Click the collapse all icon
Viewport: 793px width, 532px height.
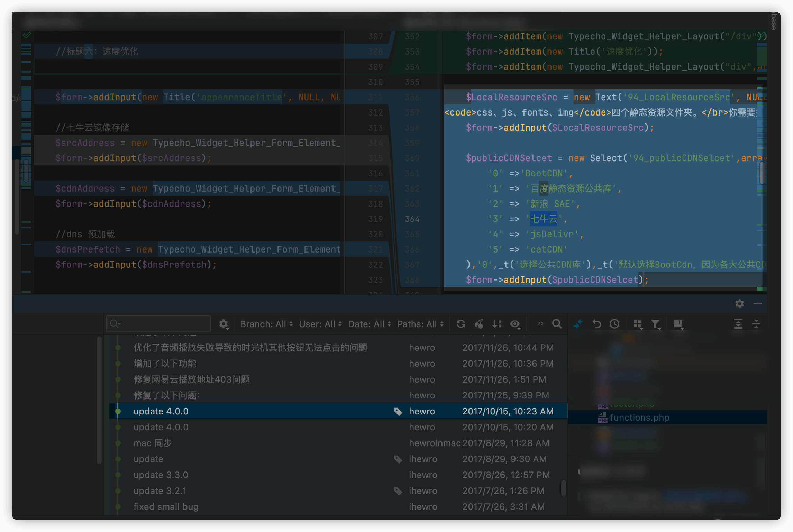pyautogui.click(x=756, y=324)
